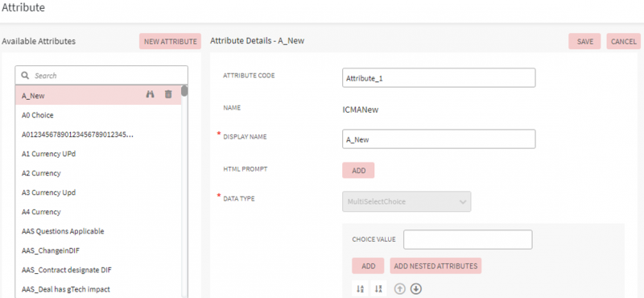Click the magnifier icon in search box

pos(26,76)
